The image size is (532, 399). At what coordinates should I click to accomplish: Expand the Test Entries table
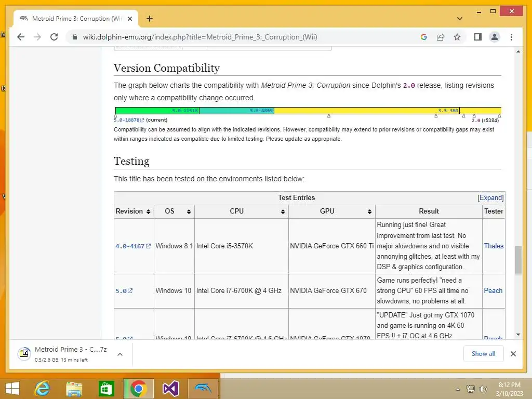490,198
